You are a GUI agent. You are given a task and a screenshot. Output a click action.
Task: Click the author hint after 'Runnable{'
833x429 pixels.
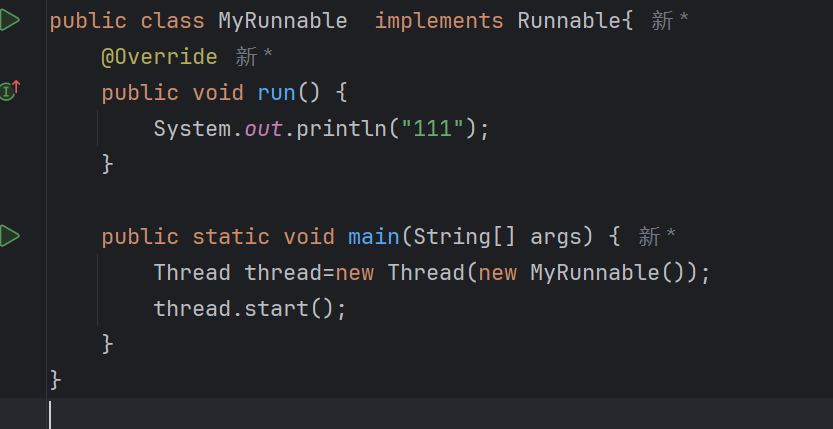(670, 21)
